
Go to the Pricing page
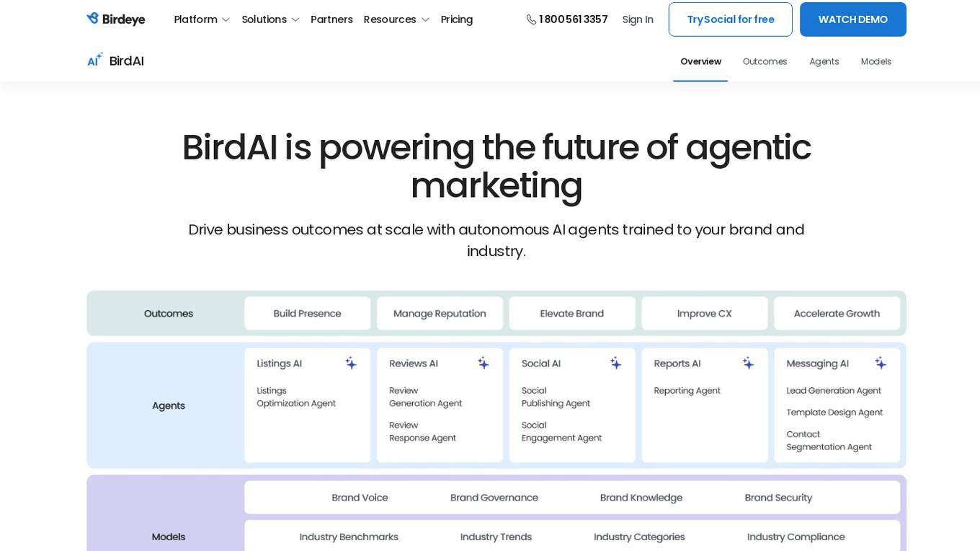coord(457,19)
